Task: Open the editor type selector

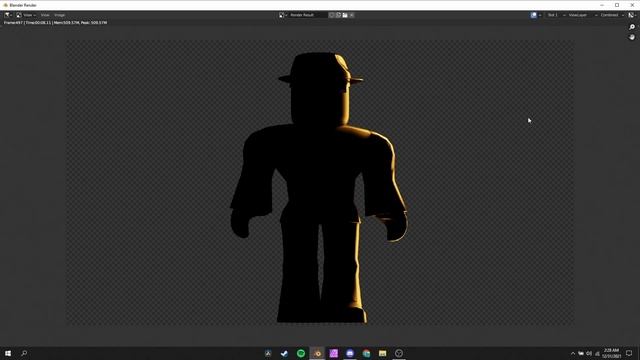Action: coord(8,15)
